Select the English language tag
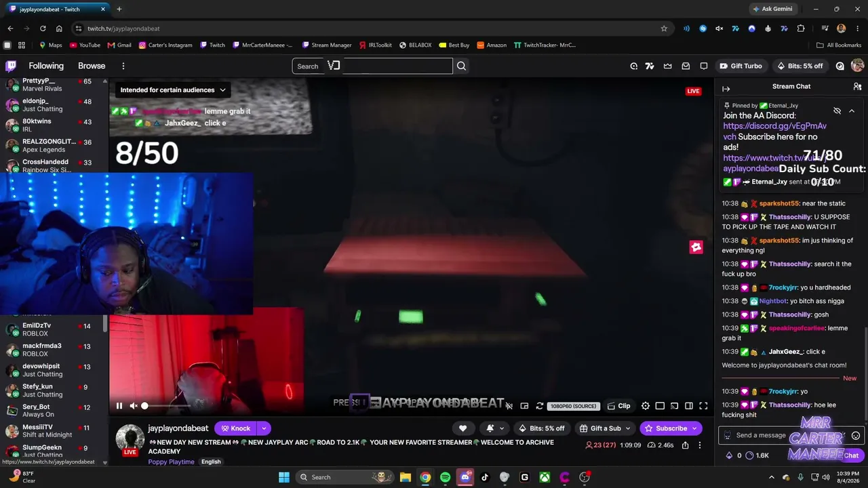868x488 pixels. pos(211,462)
